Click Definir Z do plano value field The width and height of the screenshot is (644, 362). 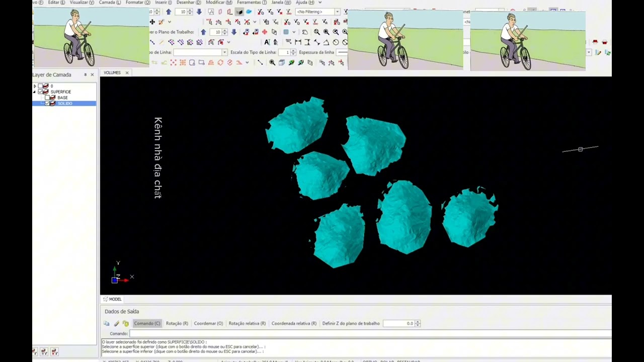pos(398,323)
